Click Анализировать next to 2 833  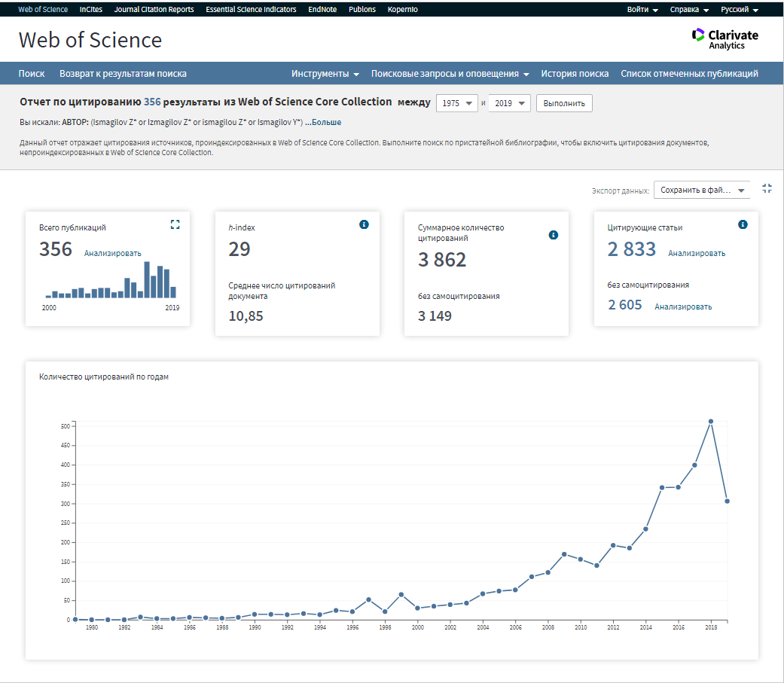coord(697,254)
